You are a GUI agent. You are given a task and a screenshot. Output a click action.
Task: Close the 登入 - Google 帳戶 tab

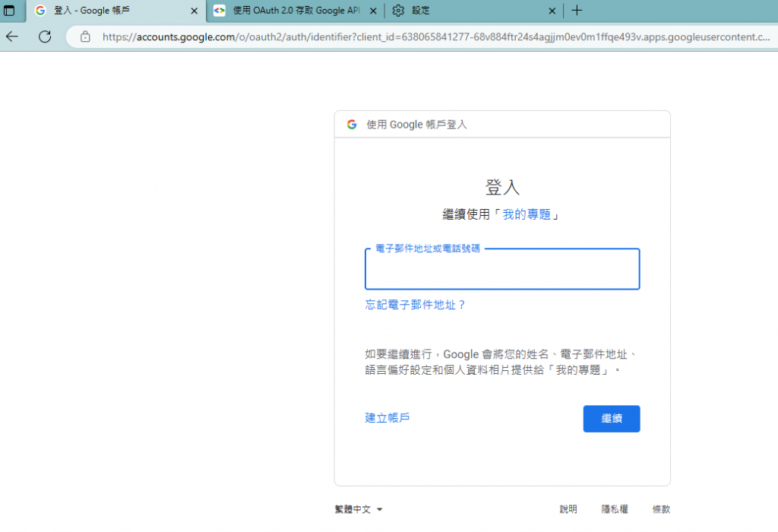coord(194,11)
